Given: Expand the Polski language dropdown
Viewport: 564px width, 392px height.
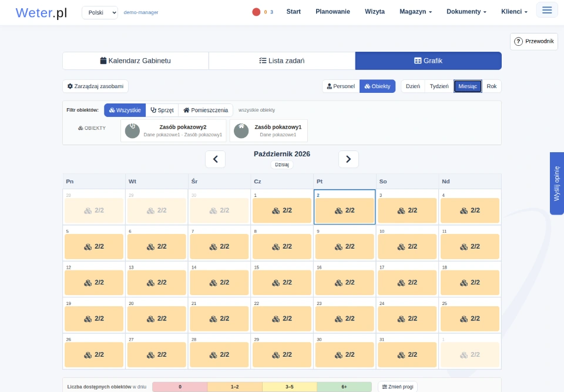Looking at the screenshot, I should [x=100, y=12].
